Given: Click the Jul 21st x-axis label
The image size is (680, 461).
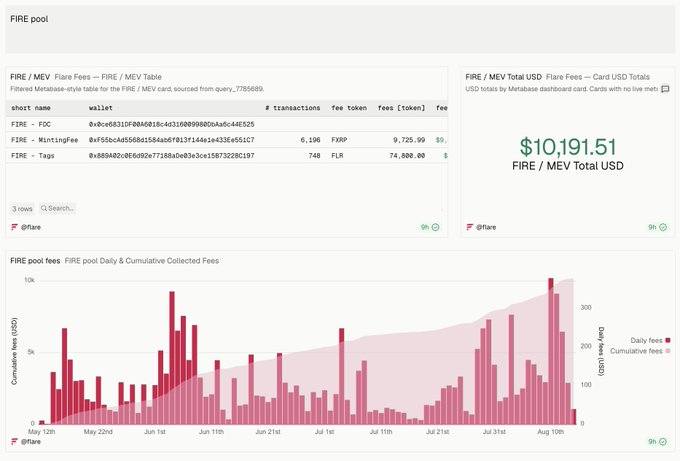Looking at the screenshot, I should 438,432.
